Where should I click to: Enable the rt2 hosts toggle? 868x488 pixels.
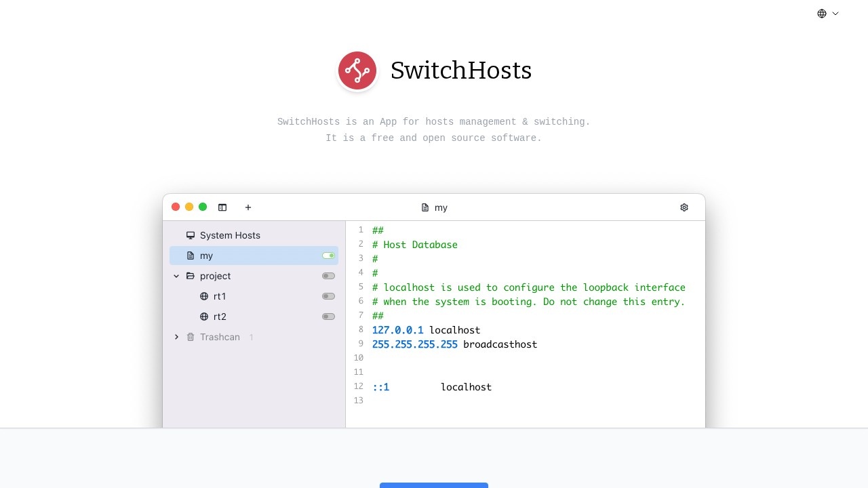328,317
